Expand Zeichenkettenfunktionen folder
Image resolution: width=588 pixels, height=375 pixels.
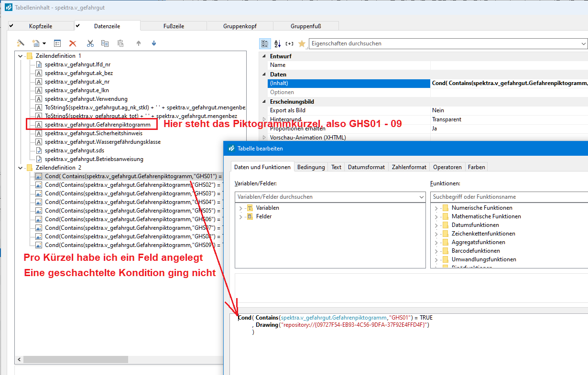click(436, 234)
